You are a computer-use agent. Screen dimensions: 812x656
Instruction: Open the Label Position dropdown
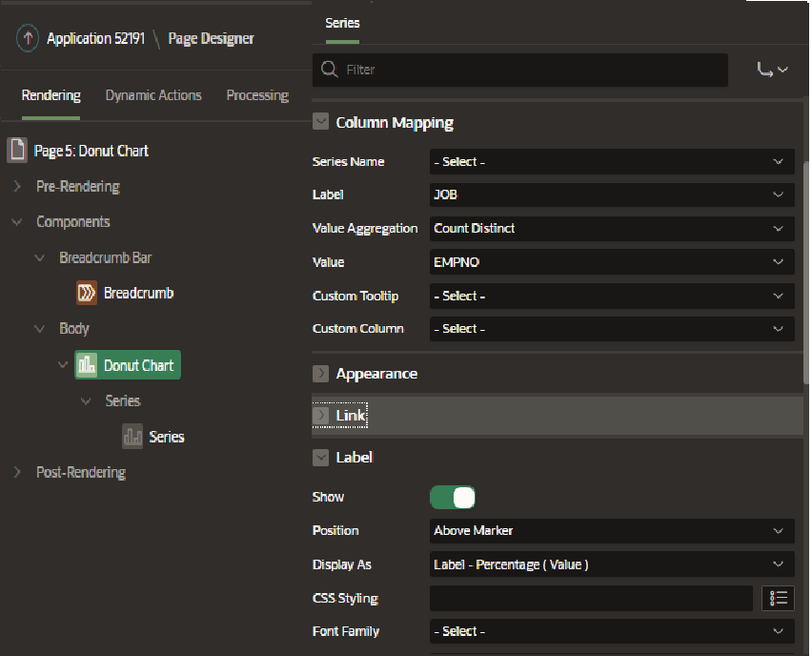pos(611,530)
